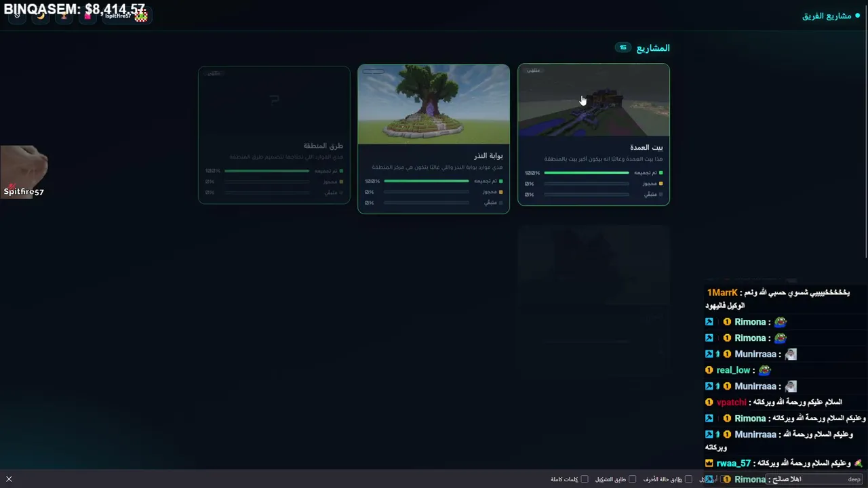Click the Spitfire57 webcam overlay
Viewport: 868px width, 488px height.
(x=24, y=171)
